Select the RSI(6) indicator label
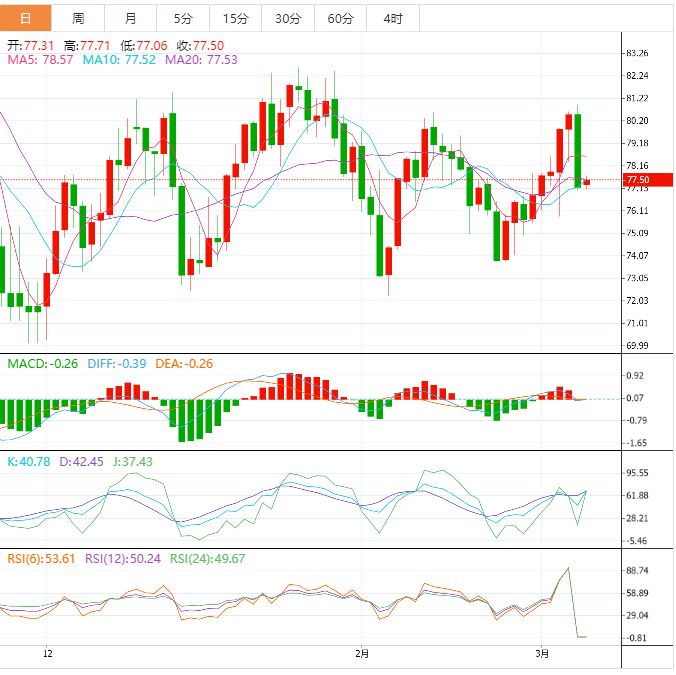The height and width of the screenshot is (675, 676). point(43,559)
